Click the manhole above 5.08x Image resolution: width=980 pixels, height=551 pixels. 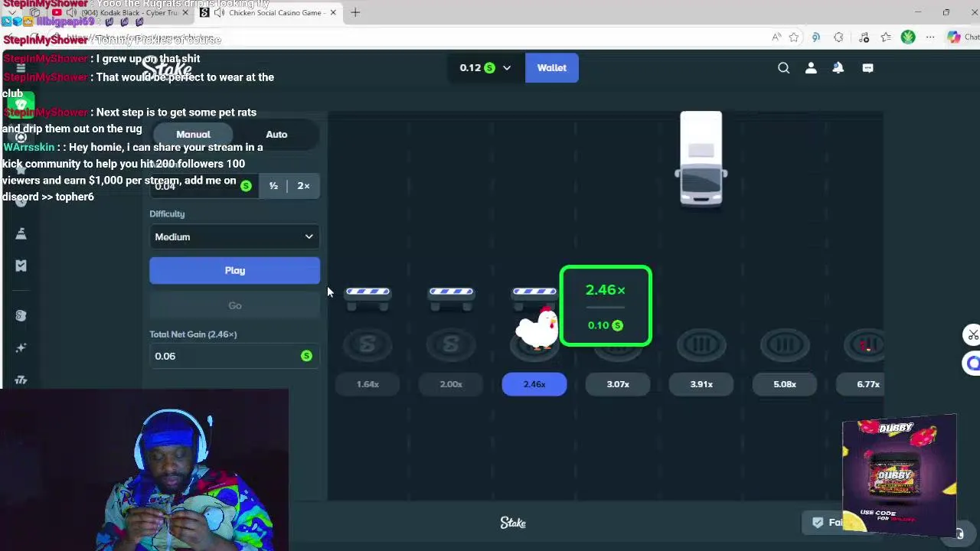[x=785, y=345]
